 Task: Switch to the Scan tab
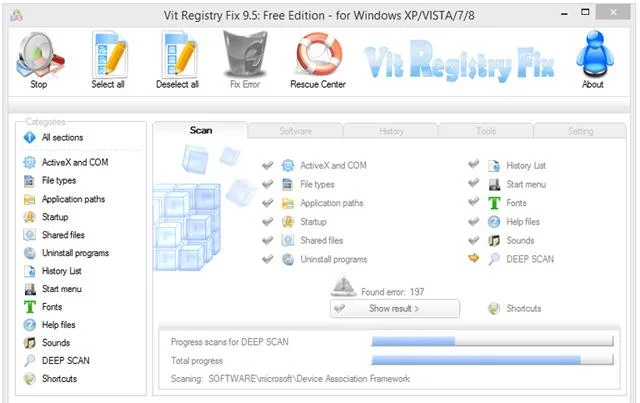(200, 130)
